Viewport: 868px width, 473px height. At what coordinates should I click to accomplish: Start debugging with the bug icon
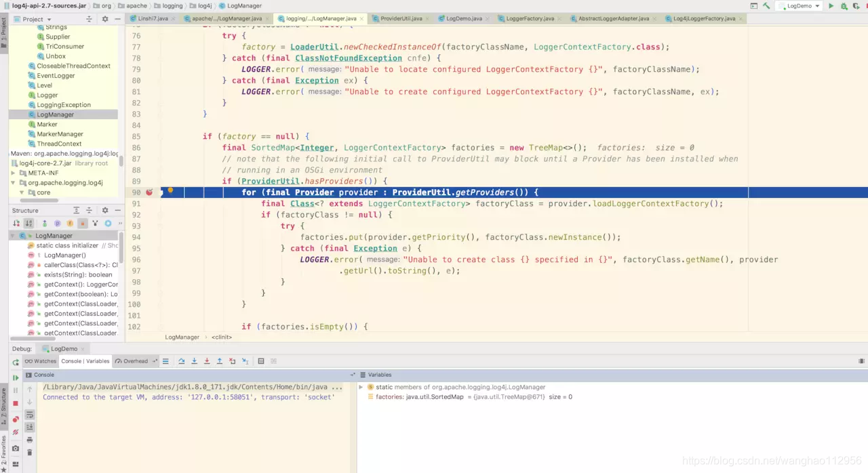click(x=844, y=5)
